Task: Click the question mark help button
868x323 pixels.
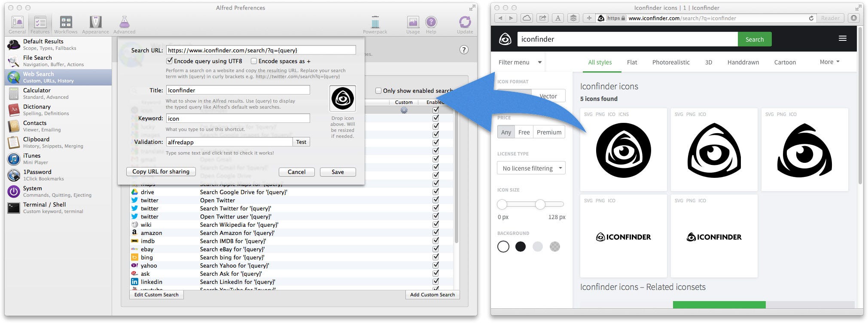Action: point(464,50)
